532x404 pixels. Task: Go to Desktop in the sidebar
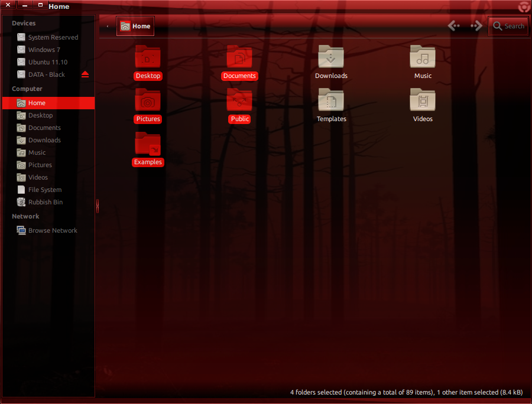tap(48, 115)
